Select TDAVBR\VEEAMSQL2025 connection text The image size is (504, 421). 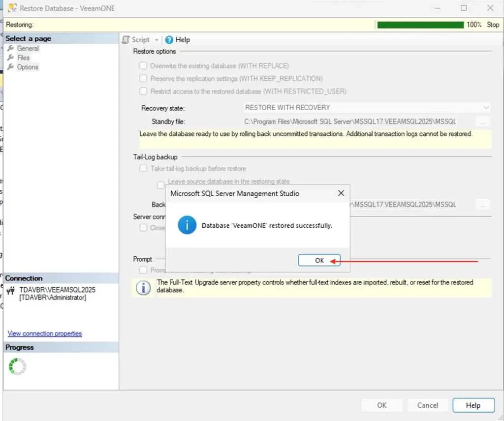pos(57,290)
